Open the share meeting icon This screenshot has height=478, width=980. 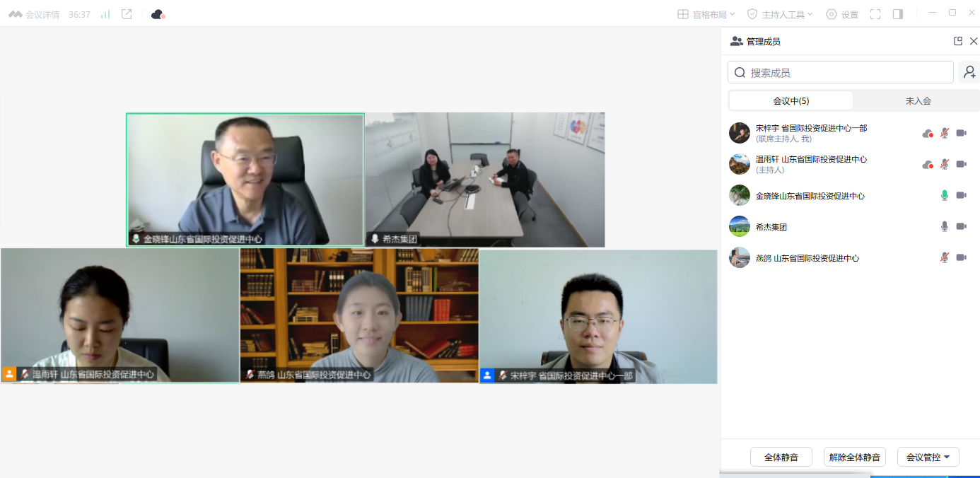[127, 14]
